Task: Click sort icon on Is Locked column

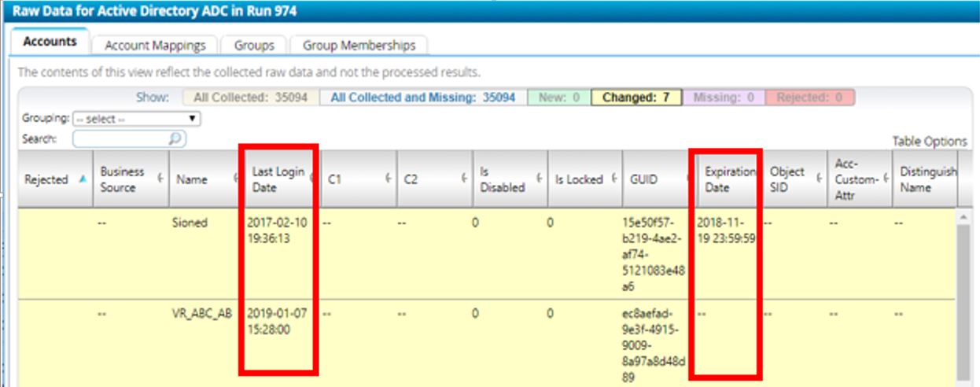Action: 613,179
